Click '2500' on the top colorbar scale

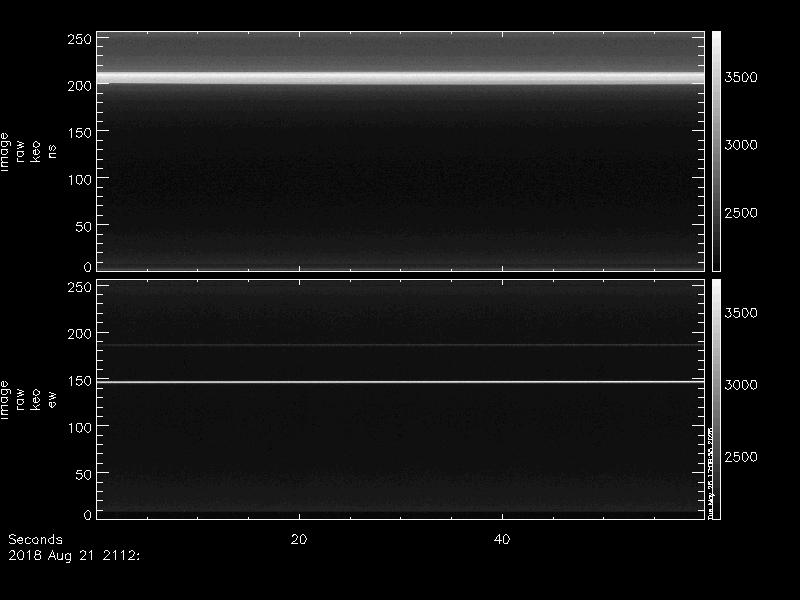click(x=741, y=213)
